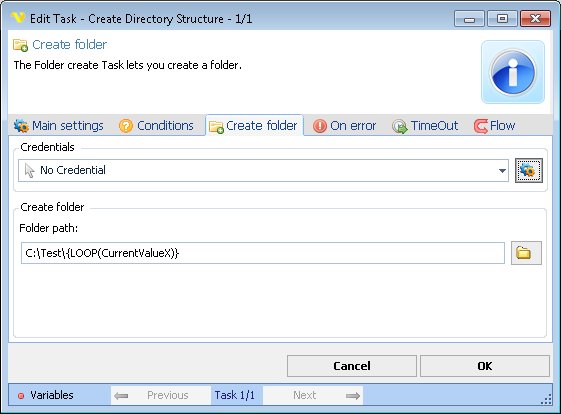Open the Variables panel link

(x=52, y=395)
